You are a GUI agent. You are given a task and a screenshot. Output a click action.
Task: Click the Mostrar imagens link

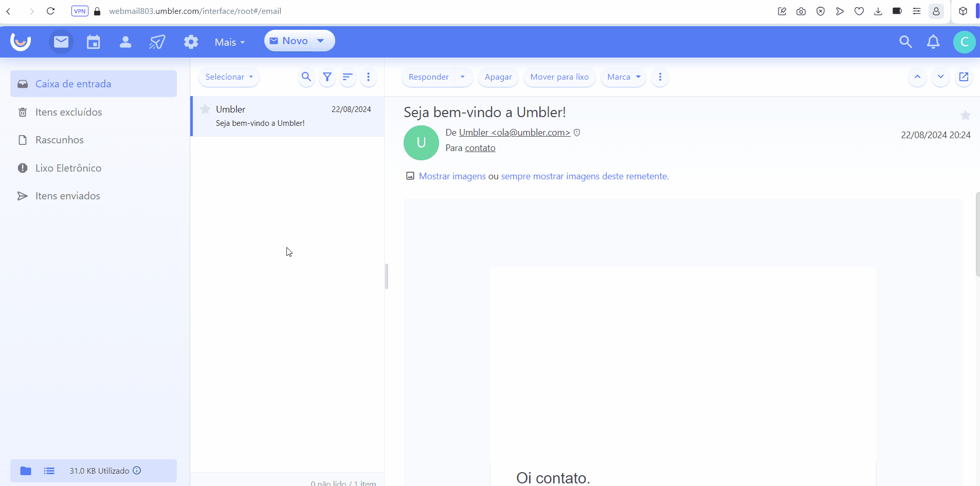[x=452, y=176]
